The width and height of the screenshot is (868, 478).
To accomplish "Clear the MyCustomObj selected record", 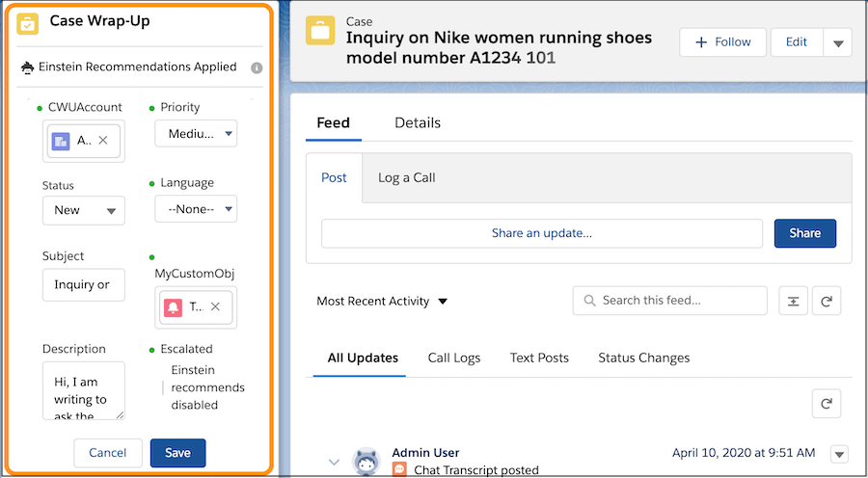I will 215,306.
